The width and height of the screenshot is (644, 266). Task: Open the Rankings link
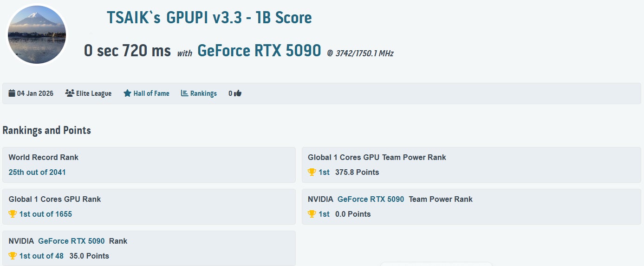203,93
